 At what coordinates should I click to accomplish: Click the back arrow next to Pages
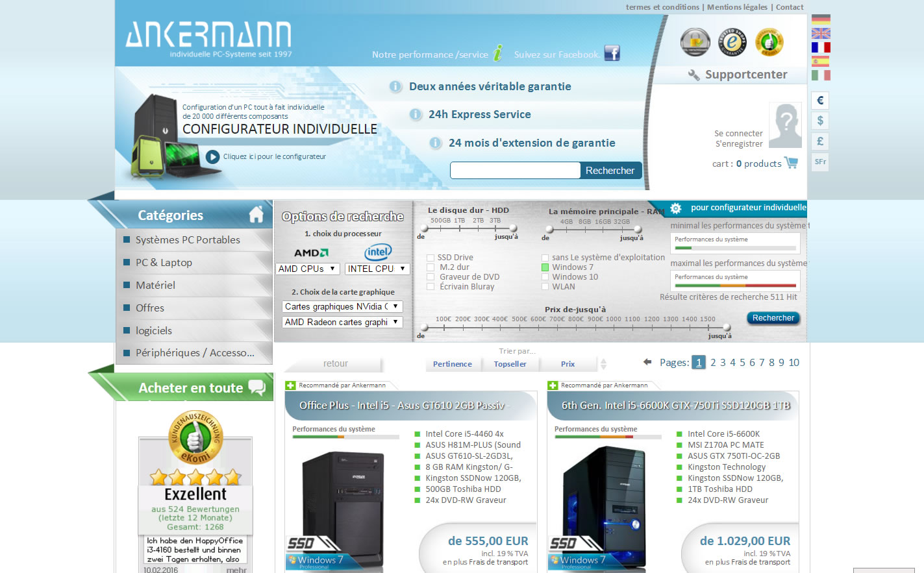(x=647, y=361)
